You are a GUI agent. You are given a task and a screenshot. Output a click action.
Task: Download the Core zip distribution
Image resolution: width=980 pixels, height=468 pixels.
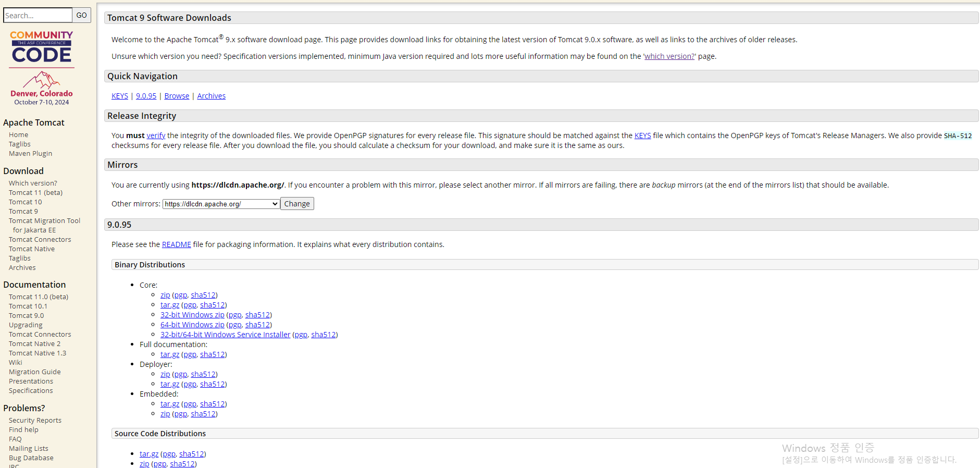pos(165,295)
